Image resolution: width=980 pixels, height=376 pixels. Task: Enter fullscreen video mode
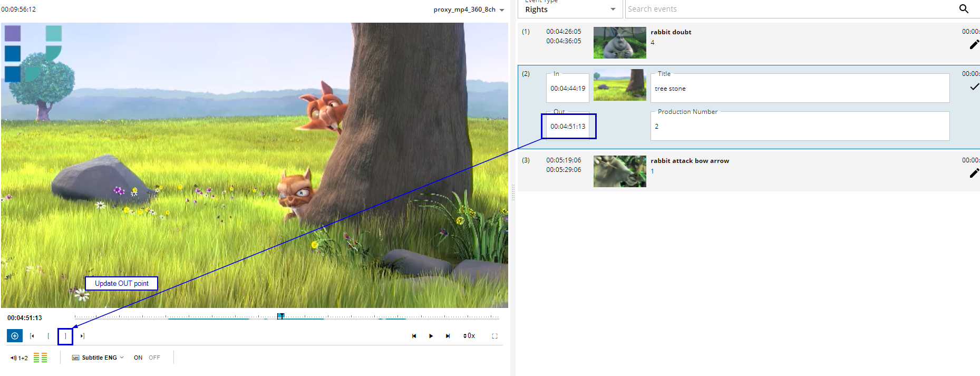pyautogui.click(x=494, y=336)
